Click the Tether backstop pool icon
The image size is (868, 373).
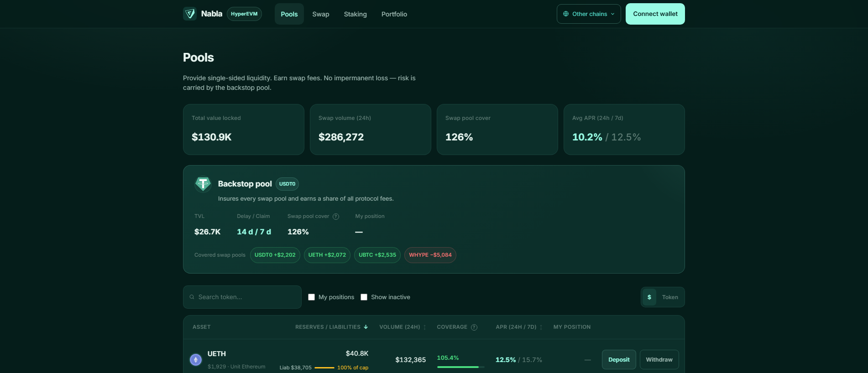[x=203, y=184]
